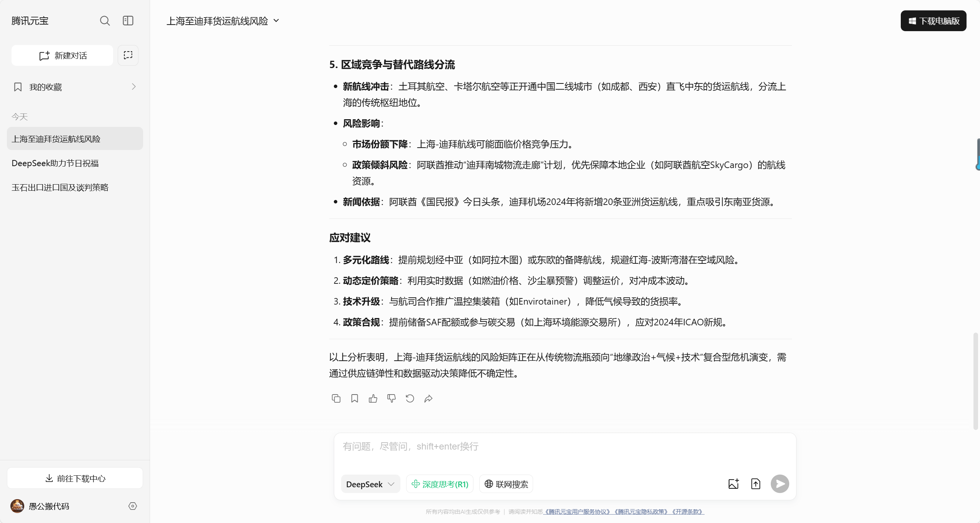Click 新建对话 new chat button

[63, 55]
